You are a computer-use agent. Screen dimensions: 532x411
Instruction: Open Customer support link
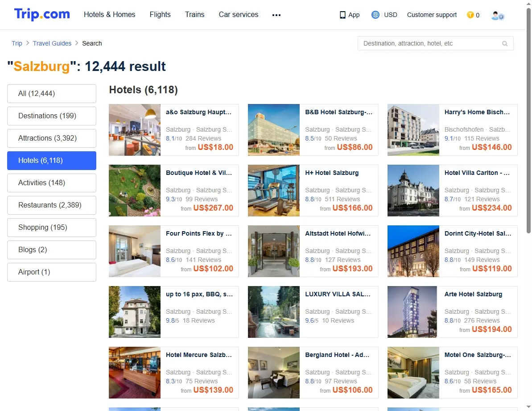click(x=432, y=15)
